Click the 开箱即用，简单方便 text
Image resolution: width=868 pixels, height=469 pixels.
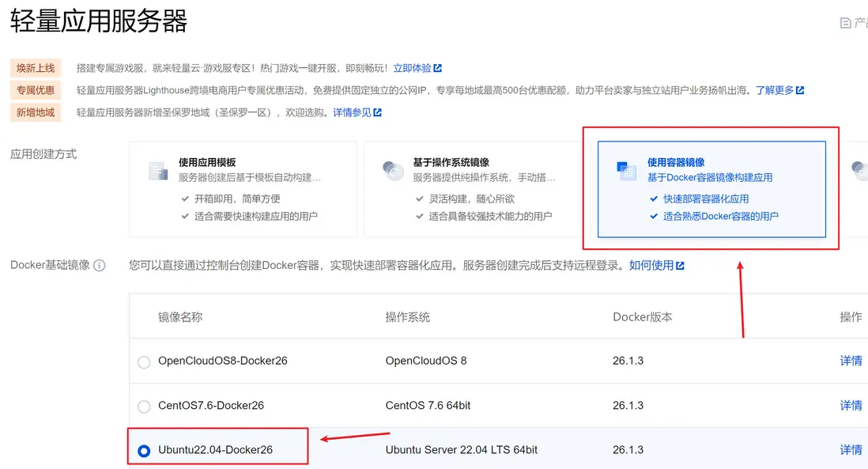point(237,199)
